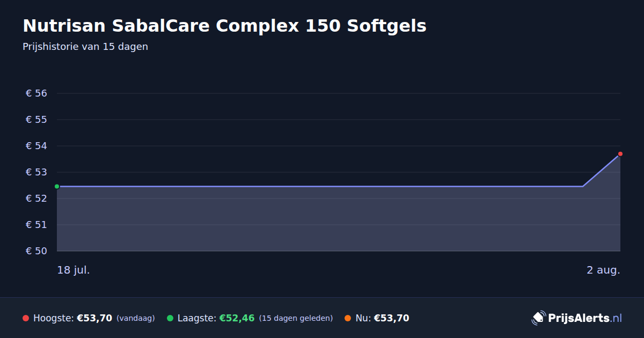Click the 18 jul. date label
The width and height of the screenshot is (644, 338).
74,270
